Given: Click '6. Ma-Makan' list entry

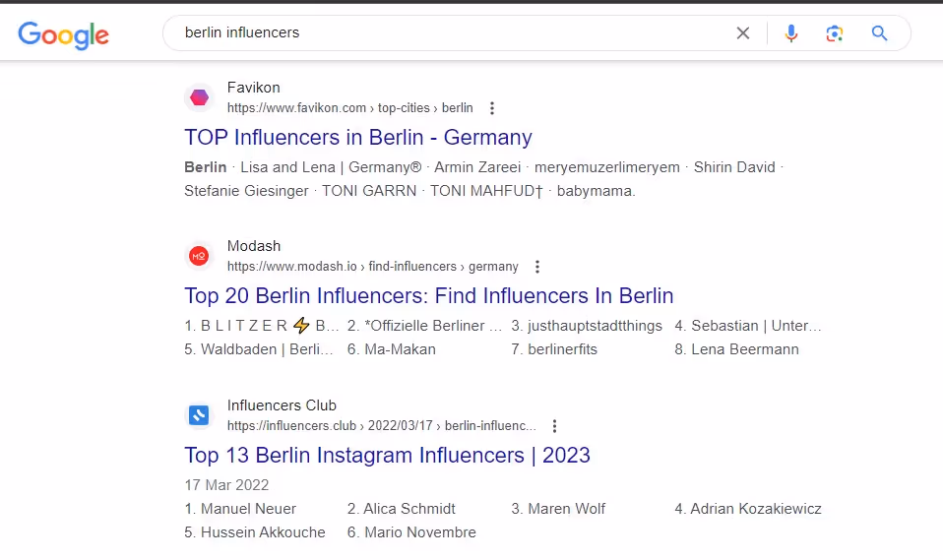Looking at the screenshot, I should [392, 349].
